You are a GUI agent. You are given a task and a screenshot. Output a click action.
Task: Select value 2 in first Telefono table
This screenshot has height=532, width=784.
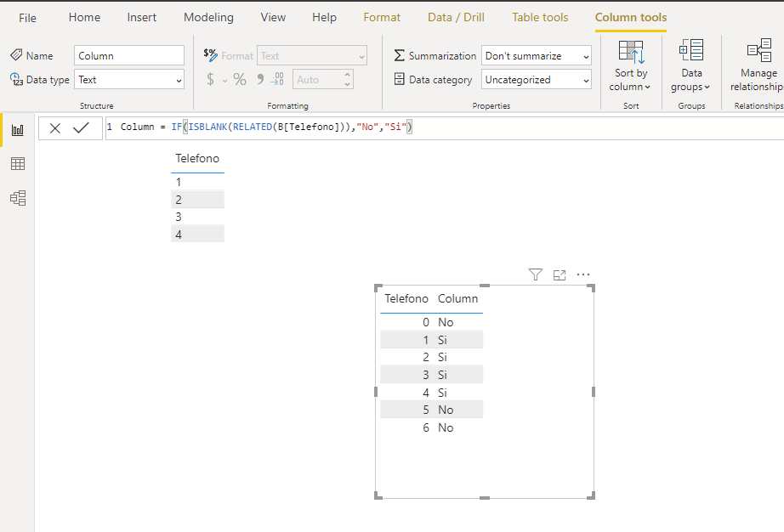(x=197, y=200)
